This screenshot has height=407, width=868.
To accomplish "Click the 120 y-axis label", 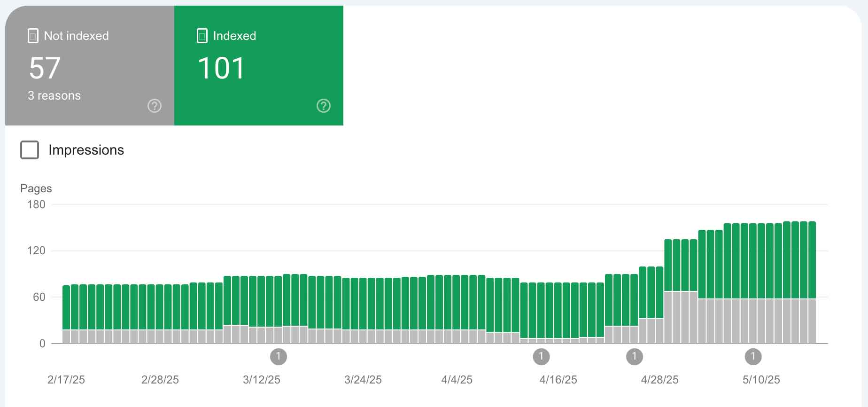I will point(36,250).
